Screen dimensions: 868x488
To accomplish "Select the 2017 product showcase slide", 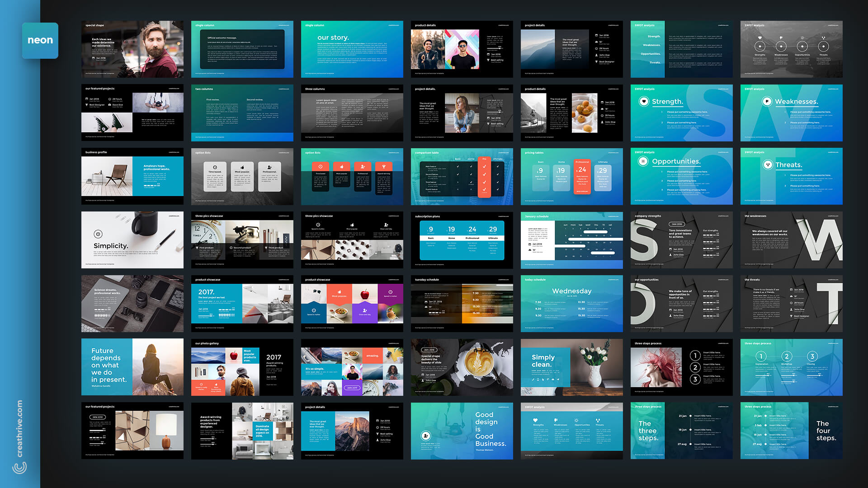I will [242, 304].
